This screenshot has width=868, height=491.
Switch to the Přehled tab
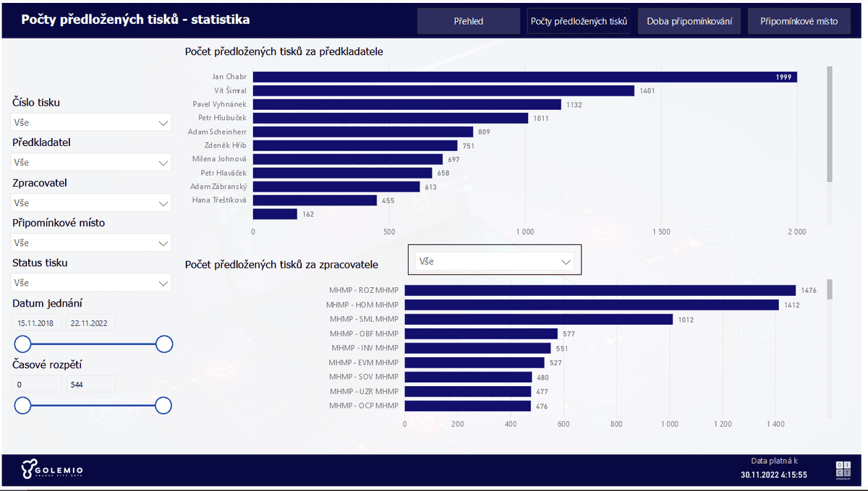click(468, 20)
